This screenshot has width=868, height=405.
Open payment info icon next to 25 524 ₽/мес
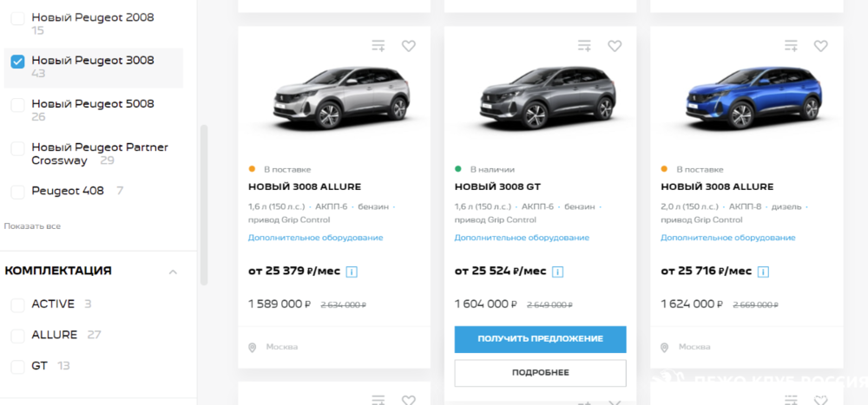pos(558,271)
